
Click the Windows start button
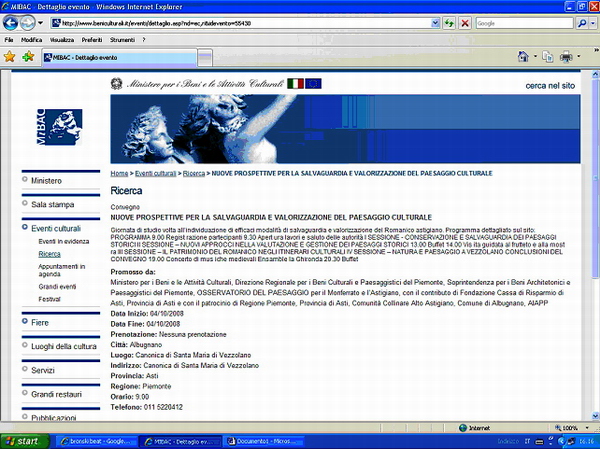click(x=25, y=441)
